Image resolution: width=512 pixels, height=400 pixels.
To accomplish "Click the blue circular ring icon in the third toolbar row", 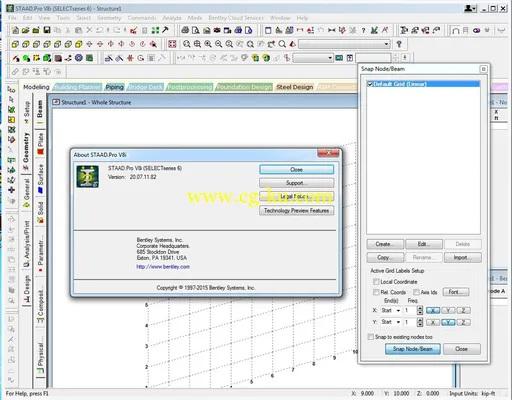I will 79,58.
